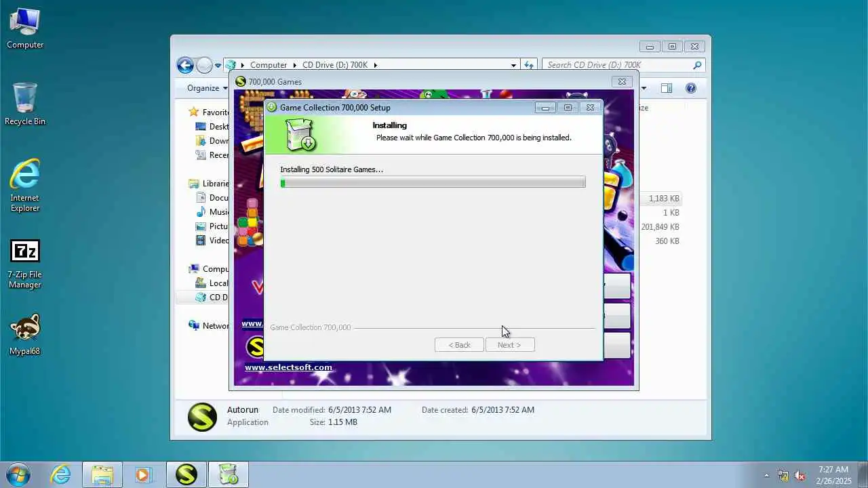868x488 pixels.
Task: Switch to the 700,000 Games taskbar button
Action: point(186,474)
